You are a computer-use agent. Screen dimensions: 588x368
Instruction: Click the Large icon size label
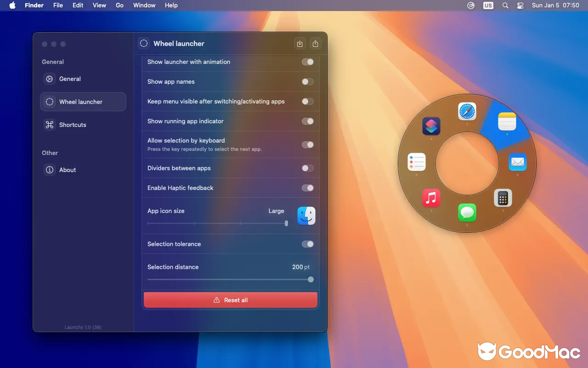point(276,211)
